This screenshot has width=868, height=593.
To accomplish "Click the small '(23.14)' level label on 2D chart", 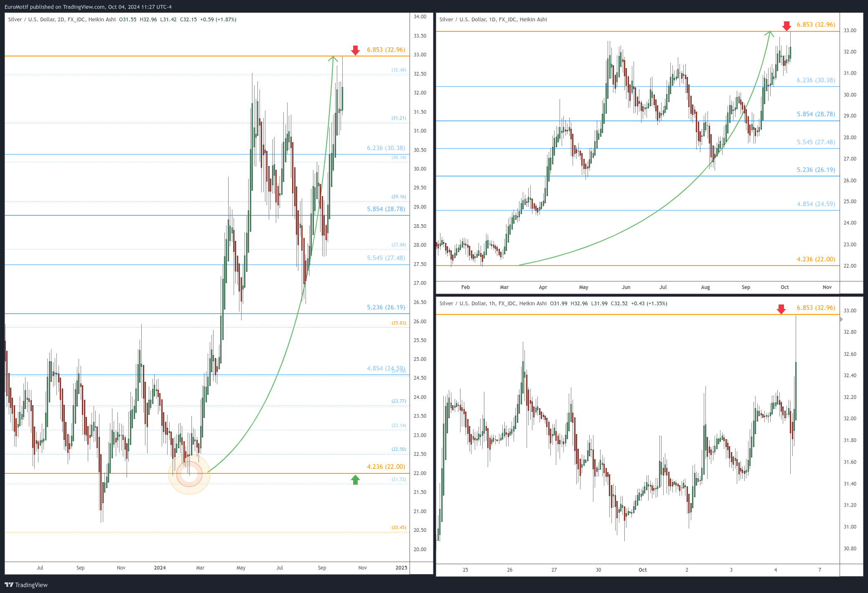I will 399,426.
